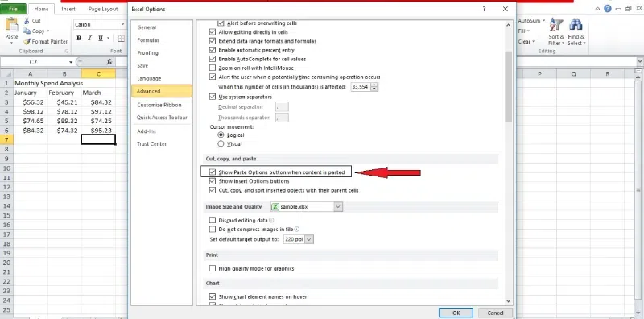The height and width of the screenshot is (319, 644).
Task: Open Sort & Filter tool
Action: 556,32
